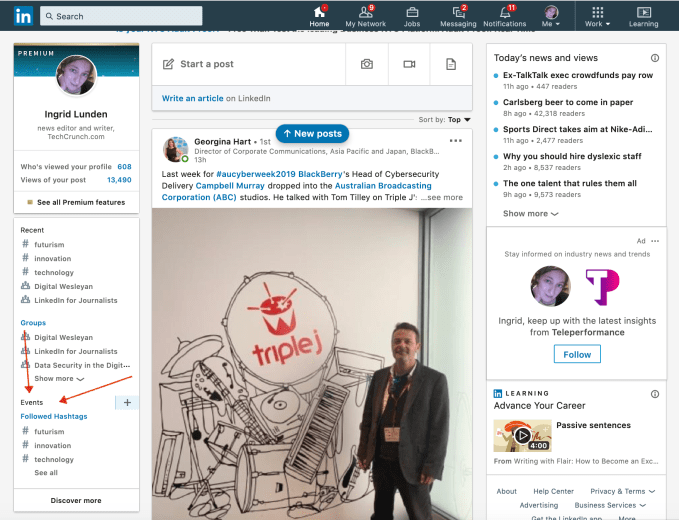
Task: Load New posts in the feed
Action: click(x=312, y=134)
